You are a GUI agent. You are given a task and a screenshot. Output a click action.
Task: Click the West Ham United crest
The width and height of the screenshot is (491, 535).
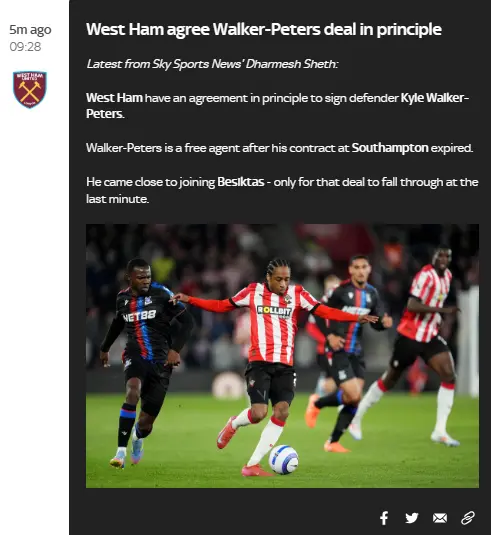[30, 89]
